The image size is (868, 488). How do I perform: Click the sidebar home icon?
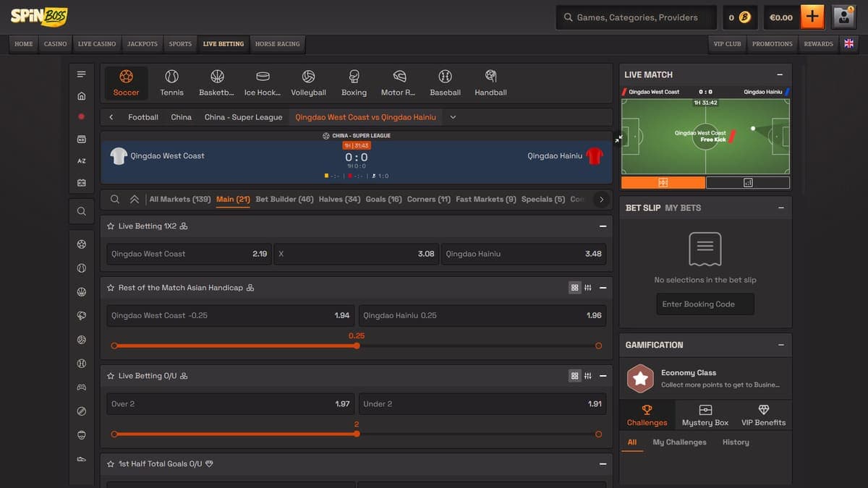pyautogui.click(x=81, y=95)
